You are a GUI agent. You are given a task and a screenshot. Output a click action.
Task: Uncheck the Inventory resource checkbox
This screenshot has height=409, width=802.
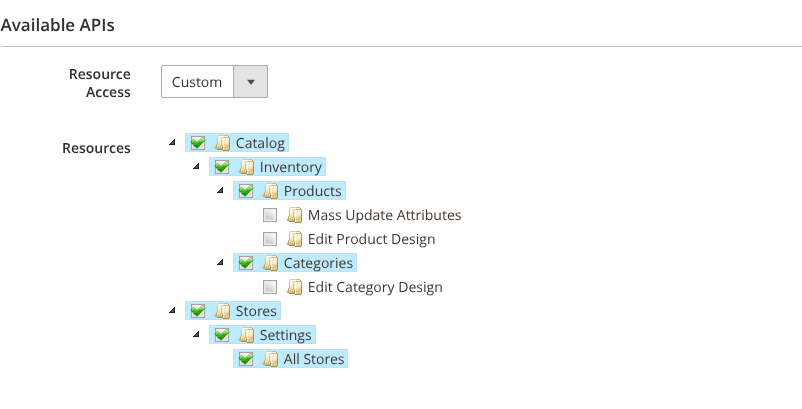coord(222,167)
